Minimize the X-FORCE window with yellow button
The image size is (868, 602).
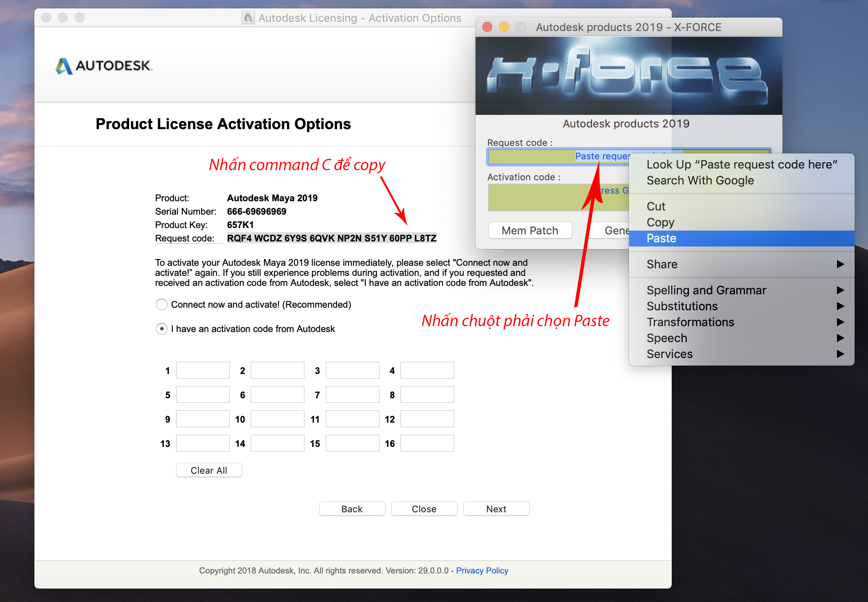[x=504, y=27]
